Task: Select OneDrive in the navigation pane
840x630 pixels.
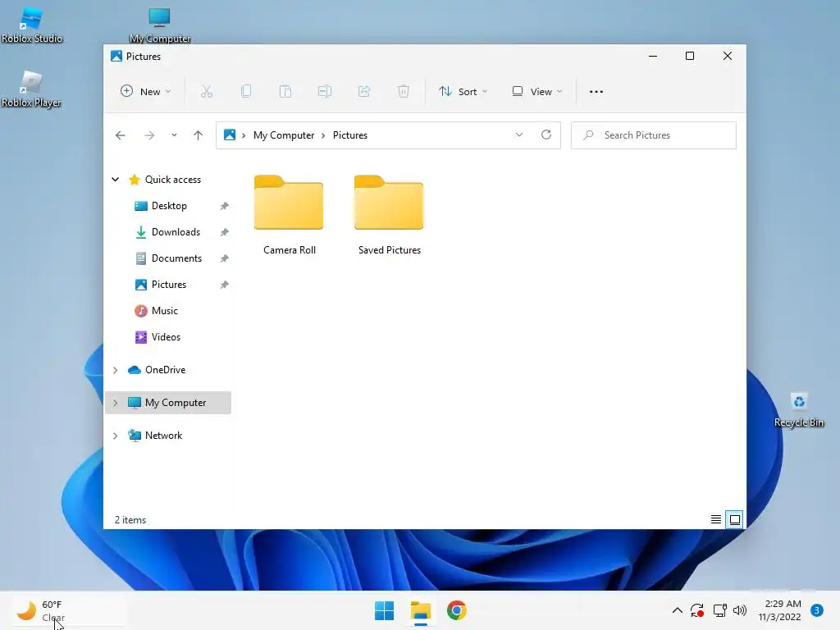Action: [x=165, y=370]
